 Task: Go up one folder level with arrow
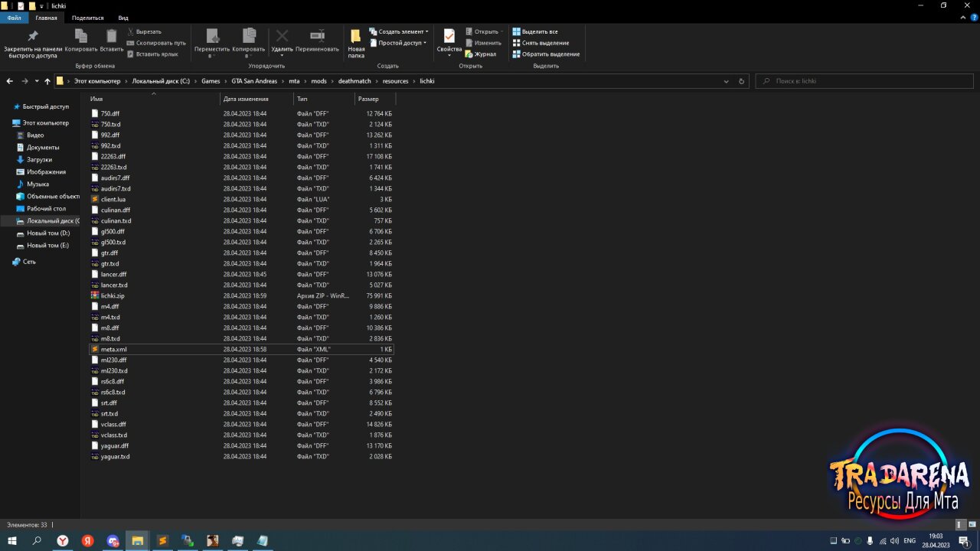coord(47,81)
